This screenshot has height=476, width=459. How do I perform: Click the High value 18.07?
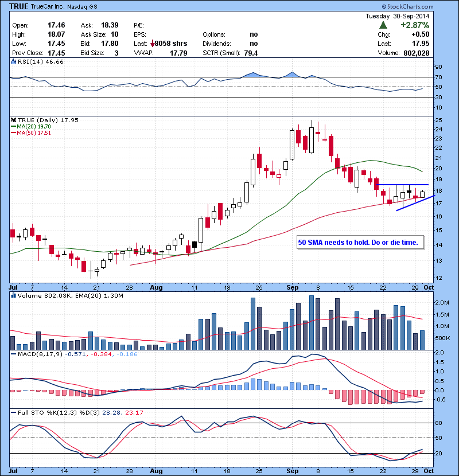[x=56, y=34]
